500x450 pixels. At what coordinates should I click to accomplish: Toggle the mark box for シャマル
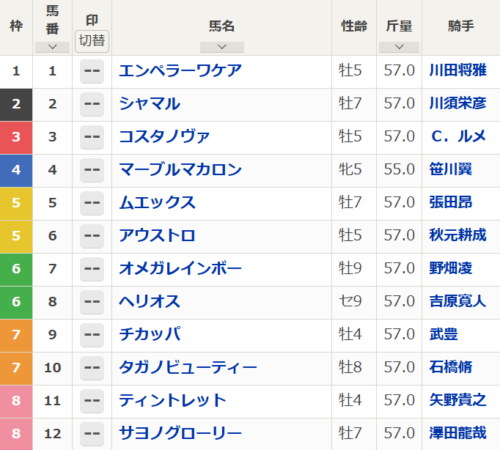[x=92, y=104]
